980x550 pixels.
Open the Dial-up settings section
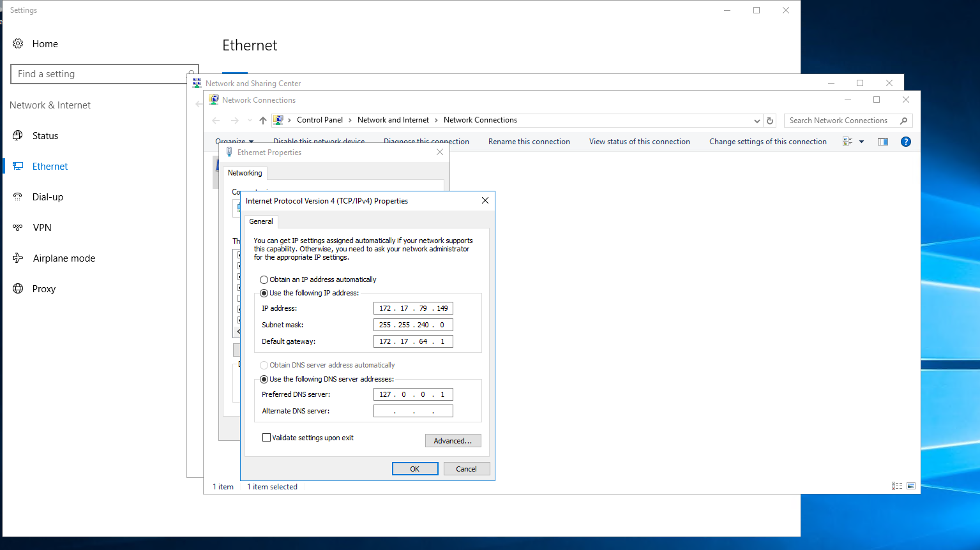click(48, 197)
